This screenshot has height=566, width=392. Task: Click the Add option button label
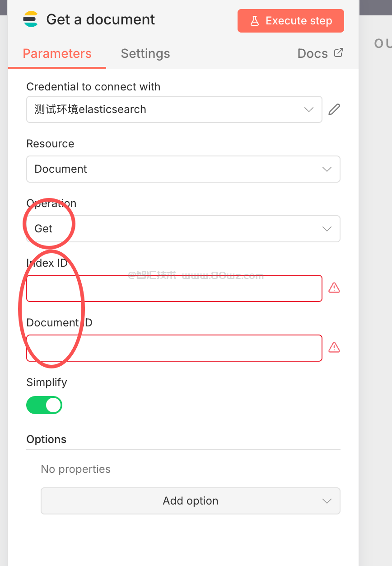tap(190, 501)
